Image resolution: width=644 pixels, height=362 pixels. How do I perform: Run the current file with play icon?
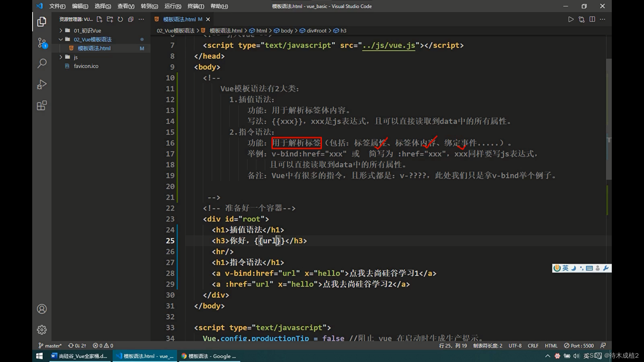point(571,19)
